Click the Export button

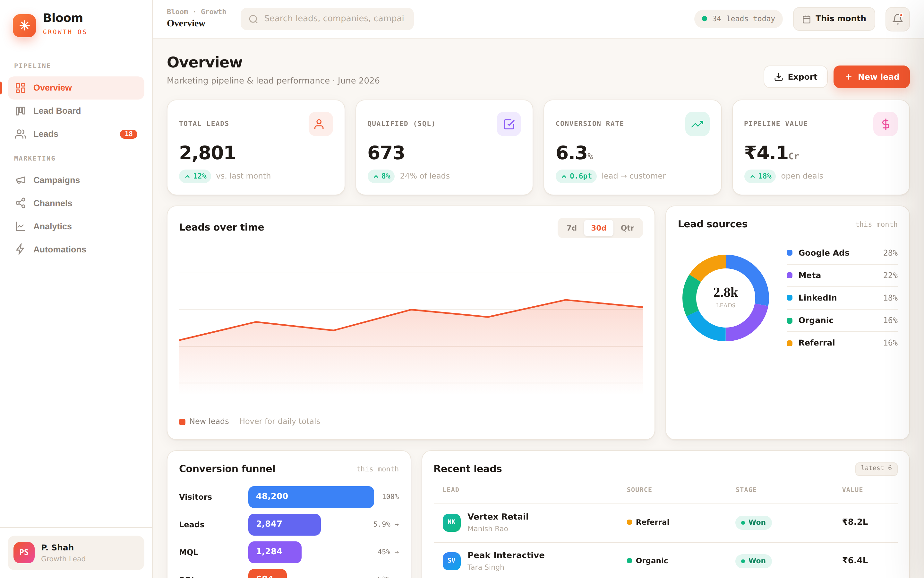pos(795,77)
